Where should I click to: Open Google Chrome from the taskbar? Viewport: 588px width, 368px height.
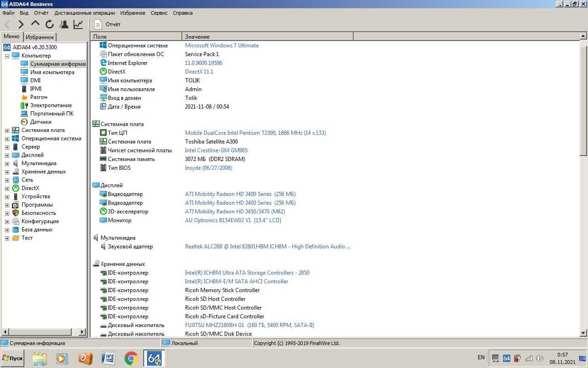pyautogui.click(x=131, y=358)
